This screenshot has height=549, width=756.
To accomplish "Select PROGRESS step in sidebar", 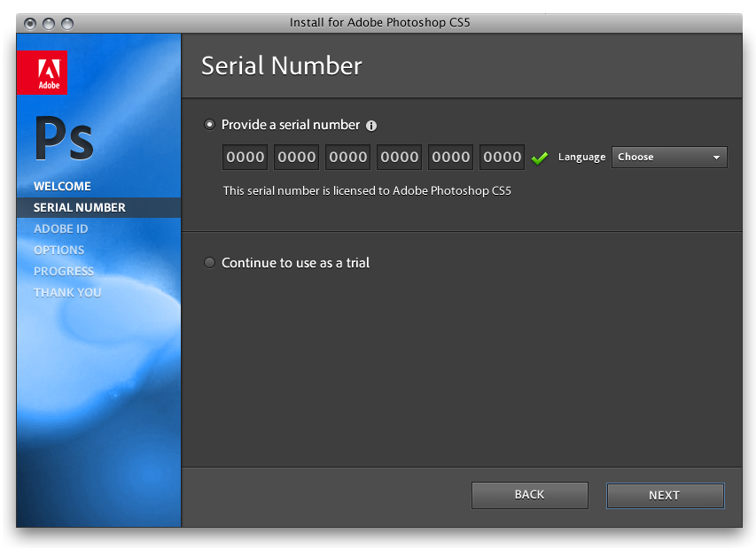I will coord(64,271).
